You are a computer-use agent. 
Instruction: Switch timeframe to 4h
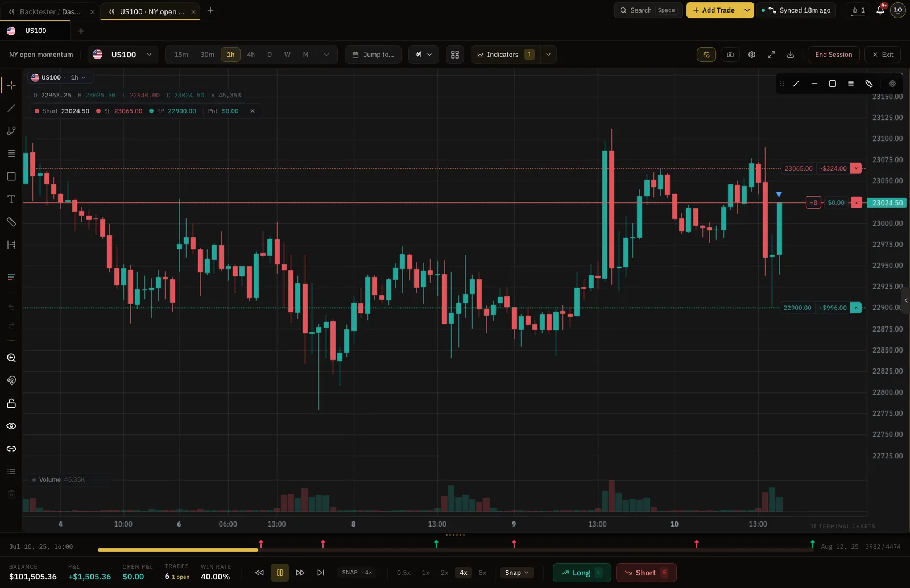coord(251,55)
